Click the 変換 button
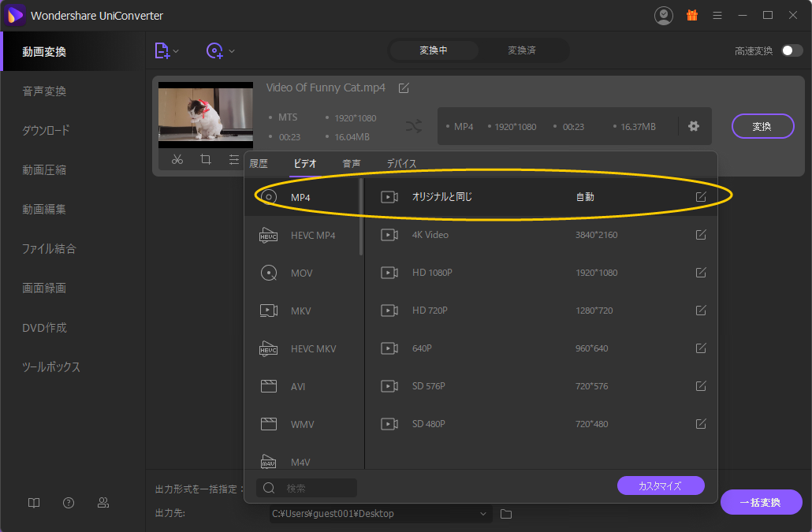Image resolution: width=812 pixels, height=532 pixels. pos(762,125)
